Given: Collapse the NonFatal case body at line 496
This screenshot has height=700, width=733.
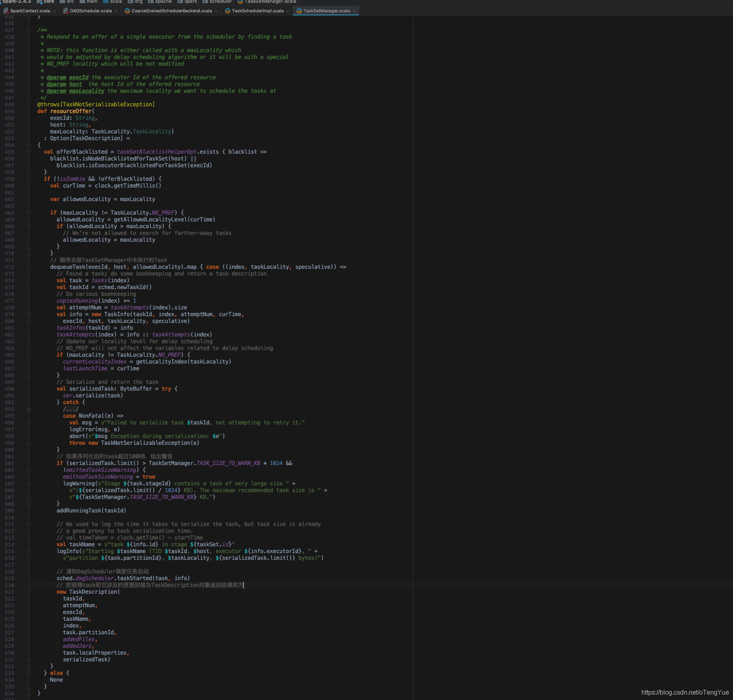Looking at the screenshot, I should [29, 423].
